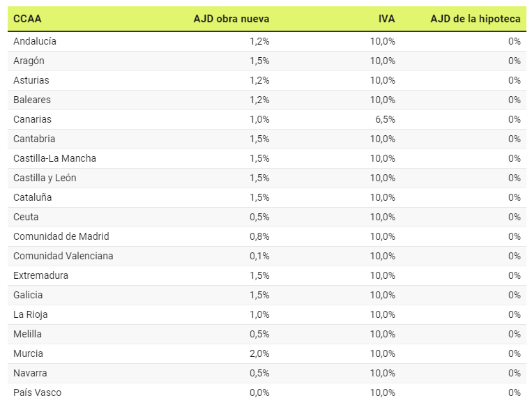Click the CCAA column header
Image resolution: width=532 pixels, height=405 pixels.
click(27, 19)
